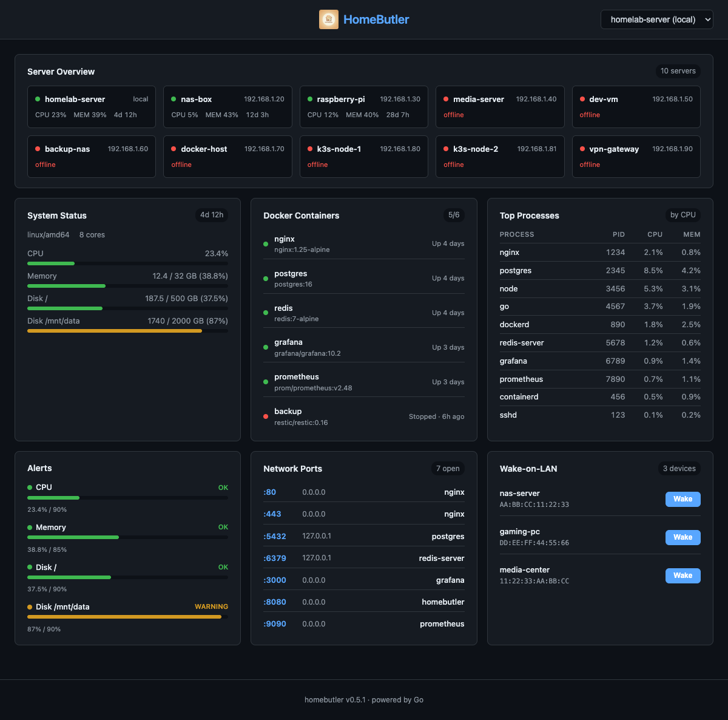The width and height of the screenshot is (728, 720).
Task: Click the green CPU alert indicator dot
Action: [30, 487]
